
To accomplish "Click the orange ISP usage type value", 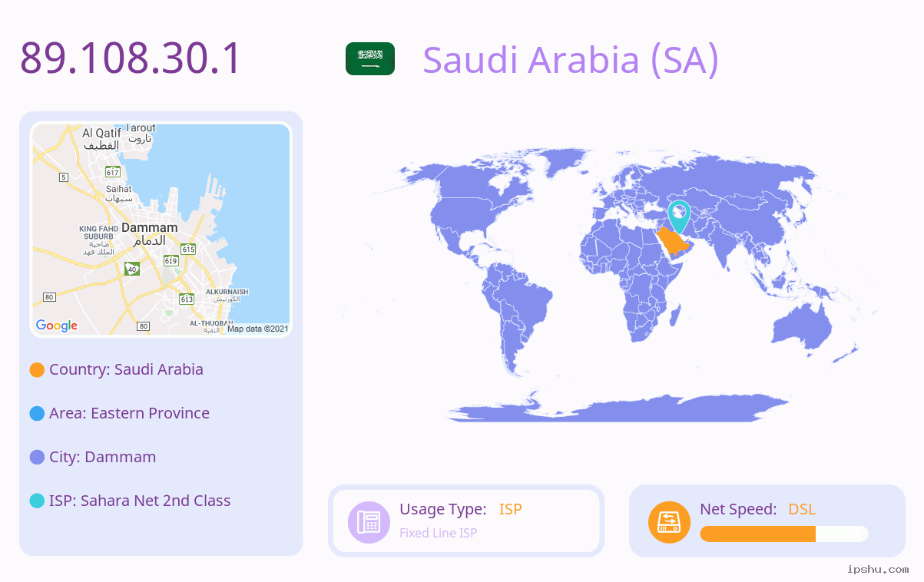I will [x=511, y=509].
